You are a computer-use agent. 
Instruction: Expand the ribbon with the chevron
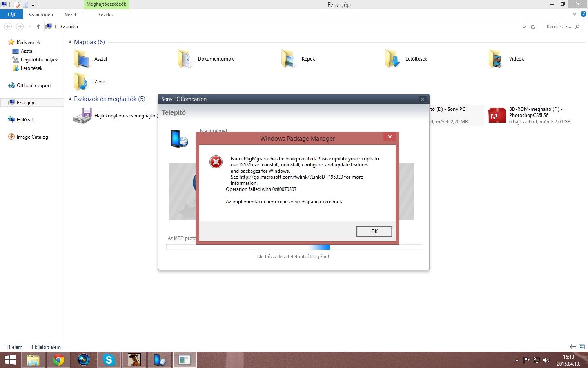(x=575, y=14)
